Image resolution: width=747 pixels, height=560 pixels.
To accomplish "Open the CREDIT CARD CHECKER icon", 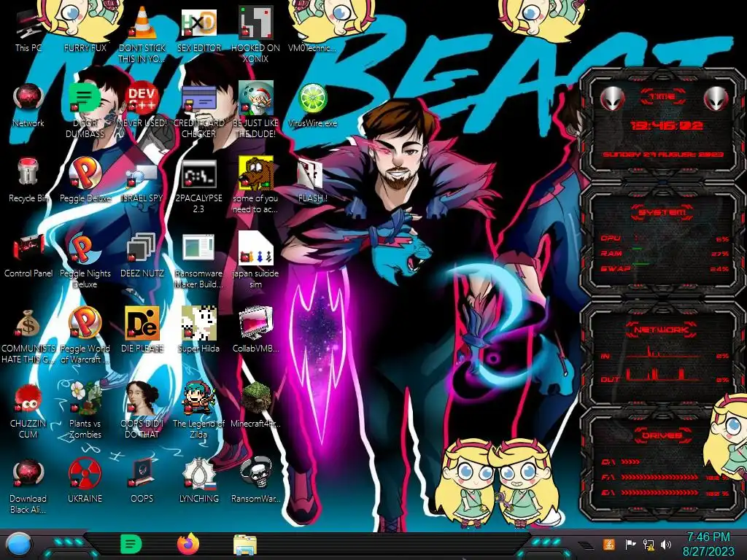I will coord(198,100).
